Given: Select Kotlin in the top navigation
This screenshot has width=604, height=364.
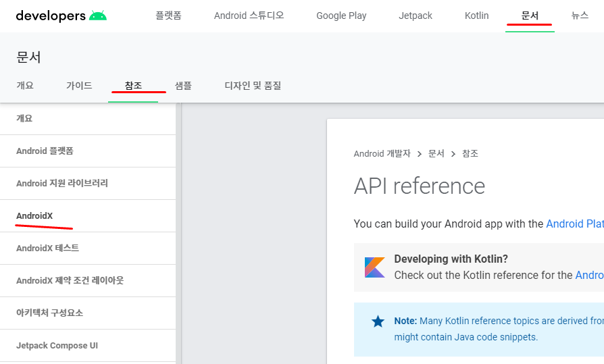Looking at the screenshot, I should click(476, 16).
